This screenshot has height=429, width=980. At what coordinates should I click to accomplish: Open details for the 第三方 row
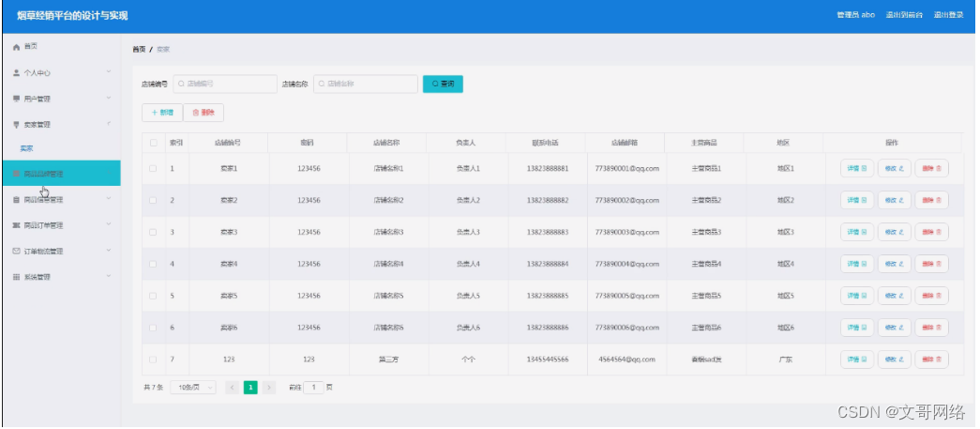pos(857,360)
